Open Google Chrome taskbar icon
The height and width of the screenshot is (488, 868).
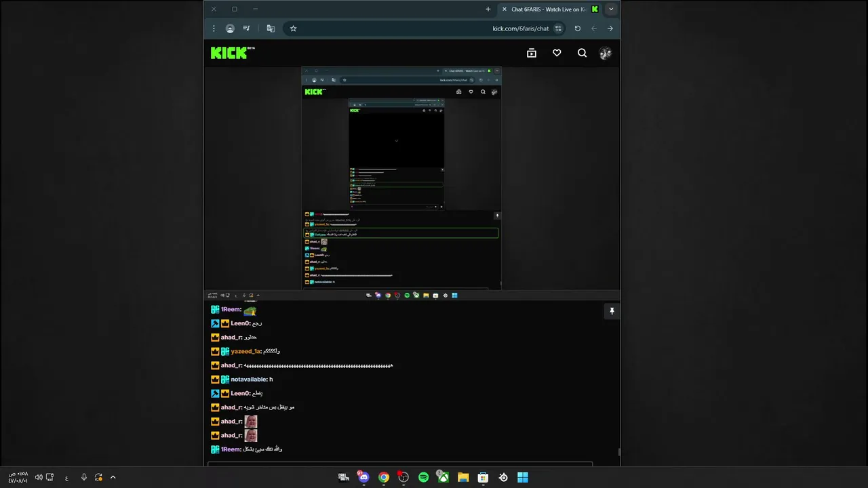(x=384, y=477)
